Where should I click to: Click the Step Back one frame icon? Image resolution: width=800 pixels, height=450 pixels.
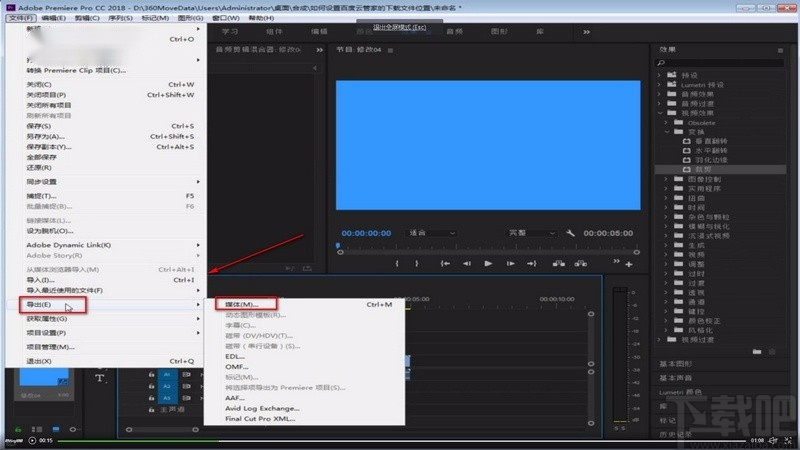point(465,264)
